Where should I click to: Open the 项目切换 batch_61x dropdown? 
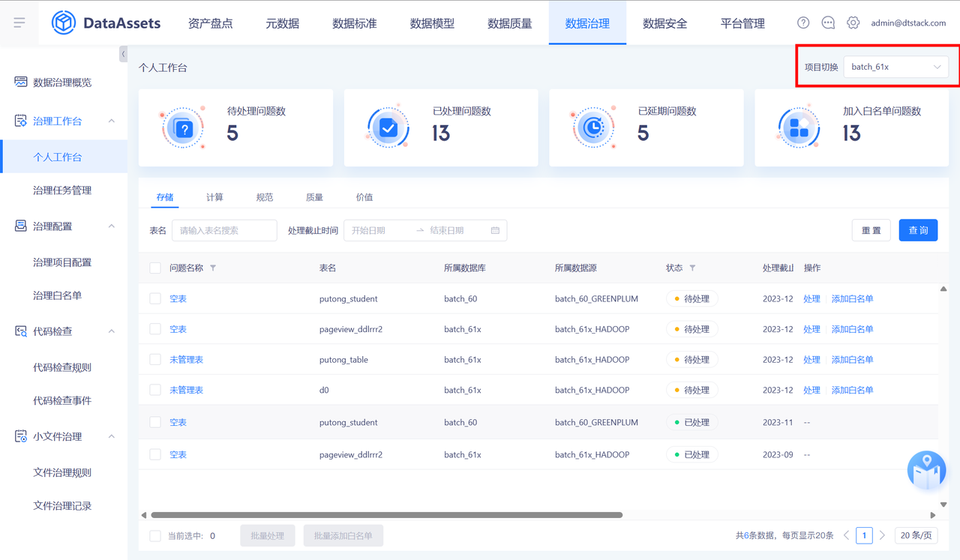(895, 67)
